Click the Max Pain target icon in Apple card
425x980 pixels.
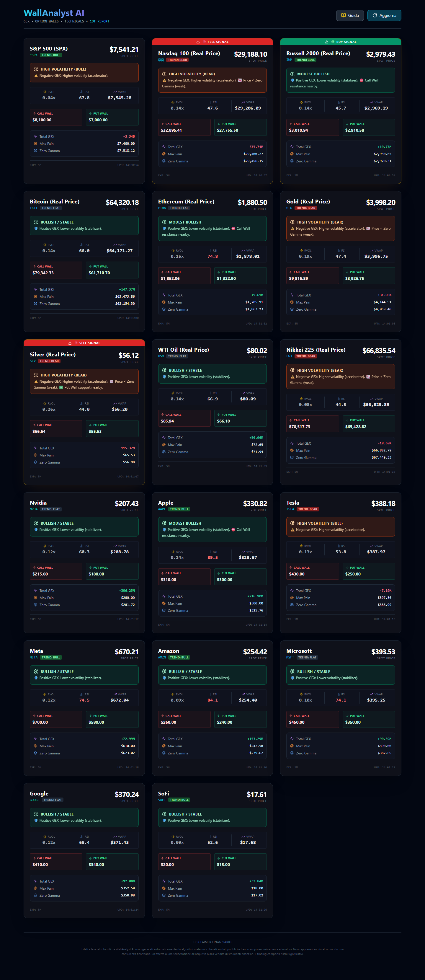point(164,603)
